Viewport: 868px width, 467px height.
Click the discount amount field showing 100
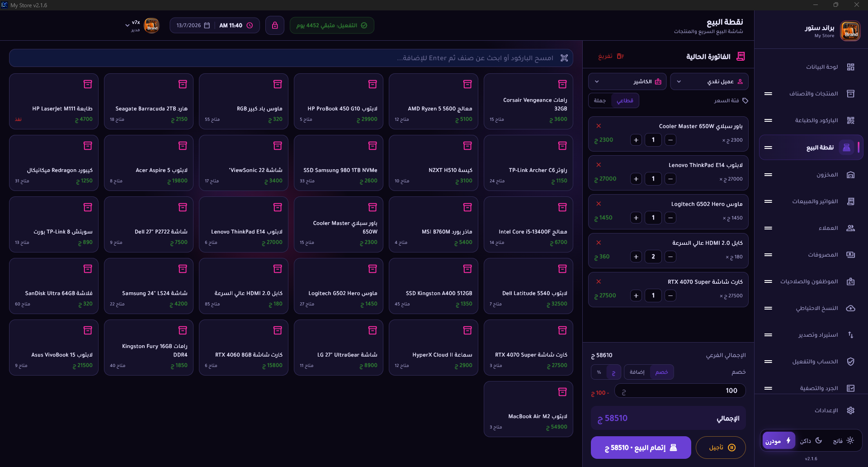680,391
